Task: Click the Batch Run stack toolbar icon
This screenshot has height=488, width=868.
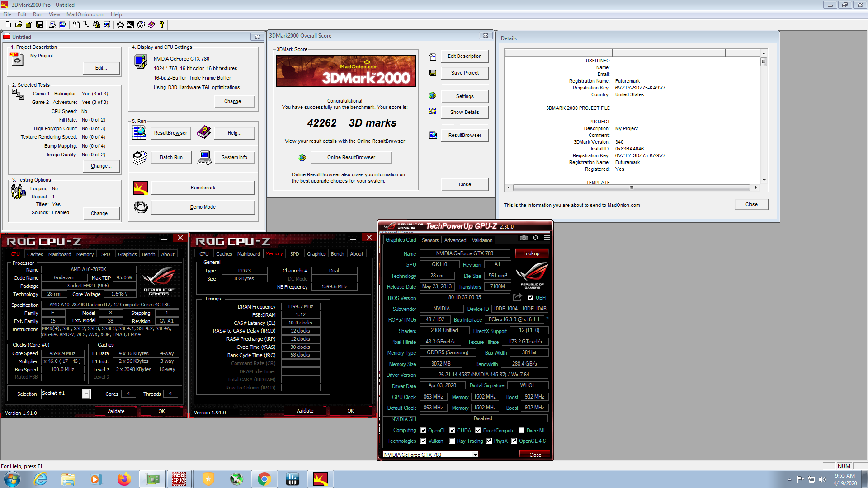Action: (141, 24)
